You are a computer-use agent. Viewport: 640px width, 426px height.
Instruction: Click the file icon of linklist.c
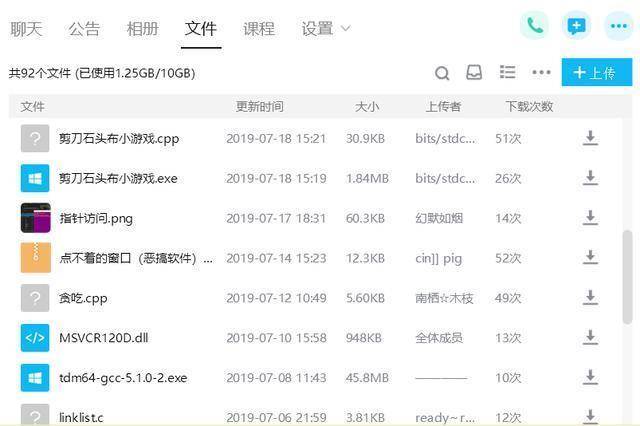[35, 415]
